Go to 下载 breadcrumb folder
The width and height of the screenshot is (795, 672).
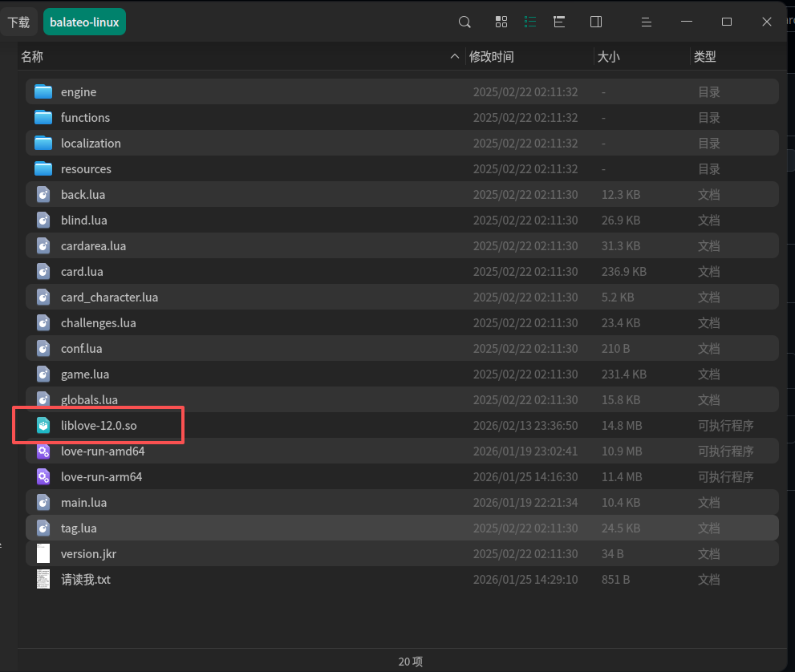coord(18,22)
